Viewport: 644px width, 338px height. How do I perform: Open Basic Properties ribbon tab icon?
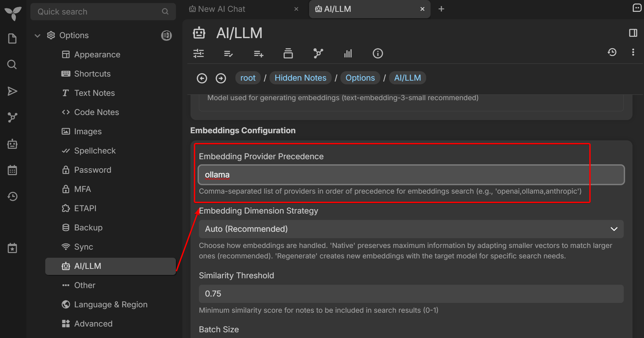click(199, 53)
